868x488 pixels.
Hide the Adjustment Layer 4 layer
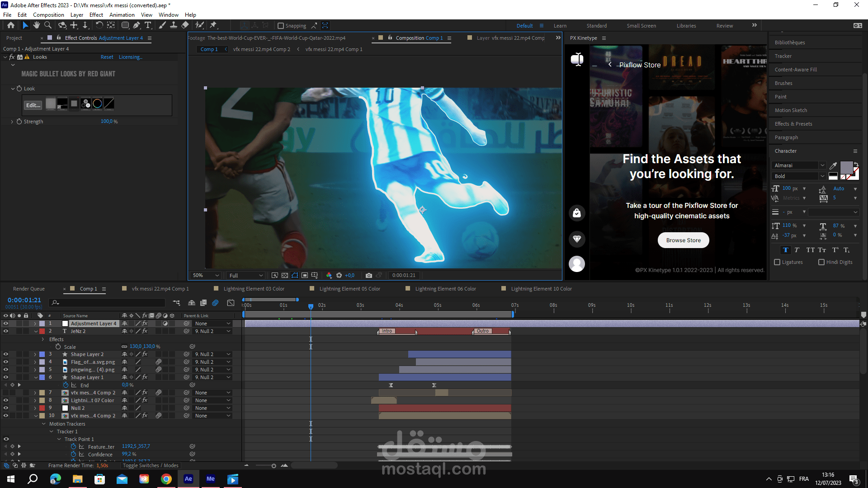[6, 324]
